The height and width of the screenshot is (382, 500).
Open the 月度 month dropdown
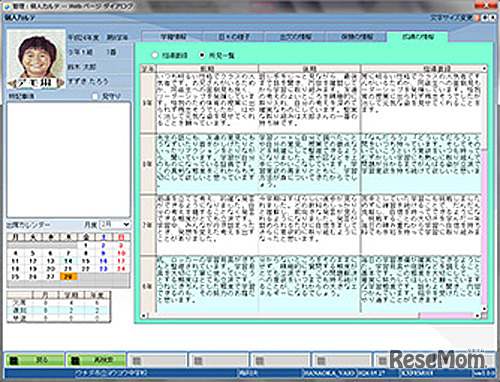coord(115,224)
